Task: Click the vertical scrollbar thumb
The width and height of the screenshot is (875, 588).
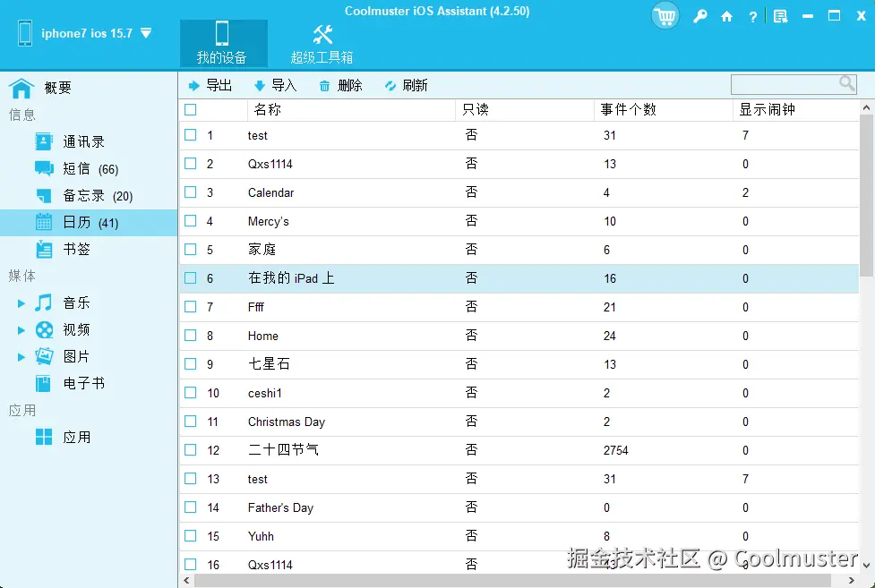Action: (x=867, y=195)
